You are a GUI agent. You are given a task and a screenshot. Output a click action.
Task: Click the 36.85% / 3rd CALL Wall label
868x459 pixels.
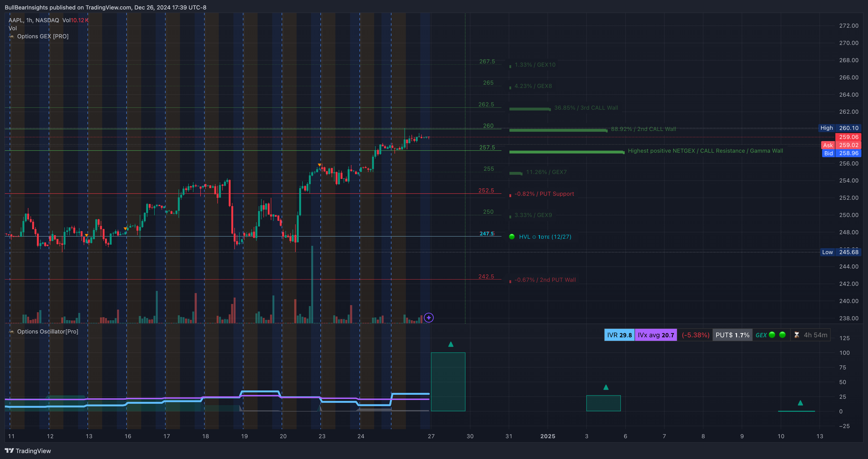(586, 108)
